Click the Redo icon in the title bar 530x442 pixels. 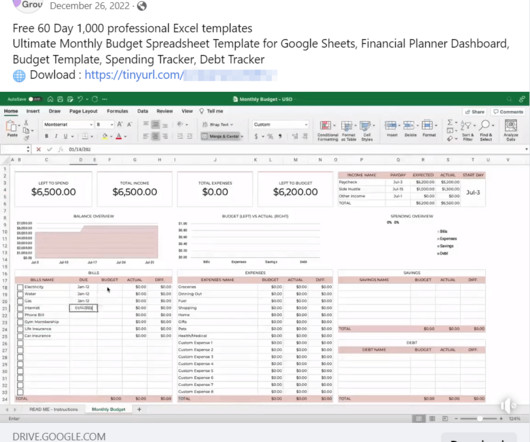pos(95,99)
